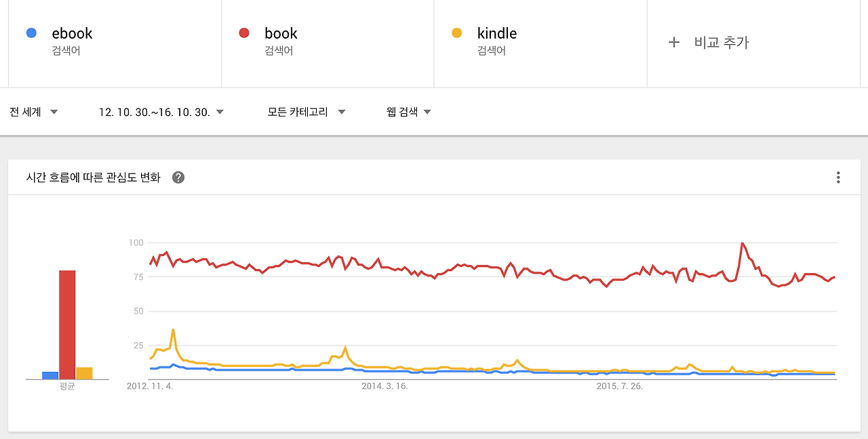Select the red book term dot
Image resolution: width=868 pixels, height=439 pixels.
[244, 33]
